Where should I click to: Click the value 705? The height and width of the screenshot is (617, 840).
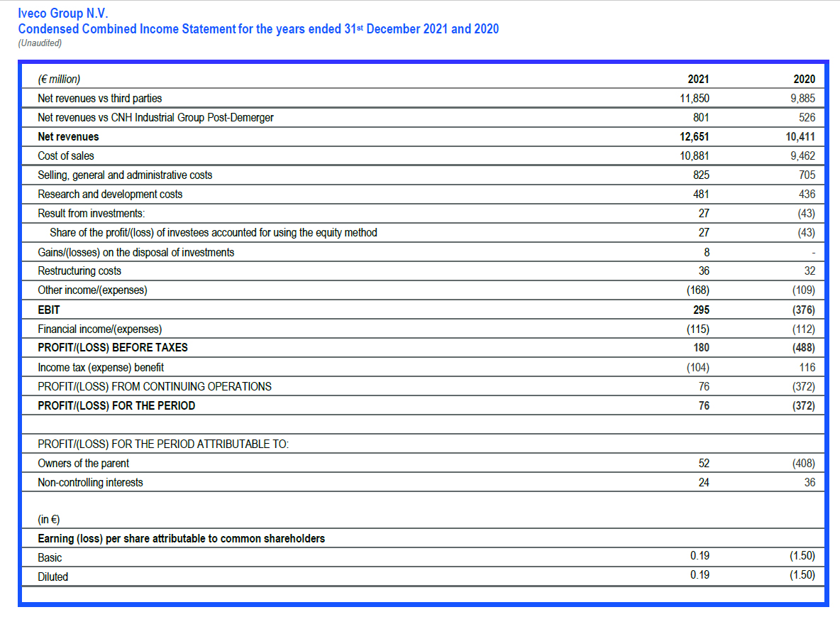pos(807,175)
